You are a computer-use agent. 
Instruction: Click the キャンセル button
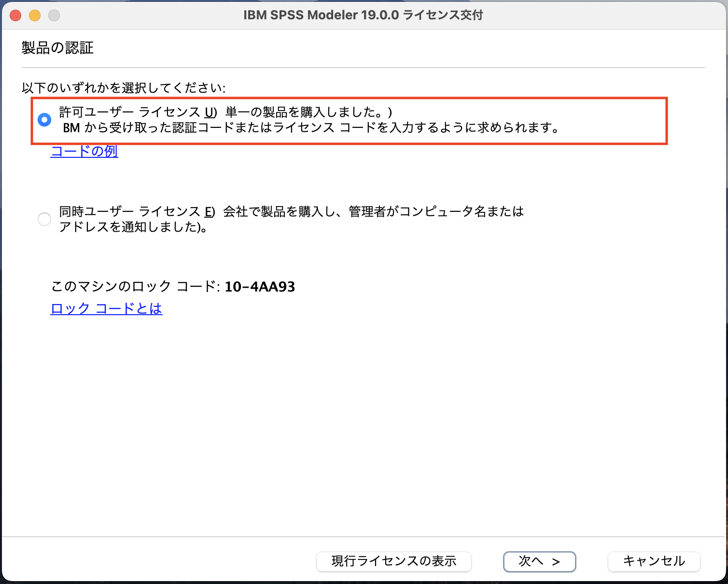click(654, 561)
